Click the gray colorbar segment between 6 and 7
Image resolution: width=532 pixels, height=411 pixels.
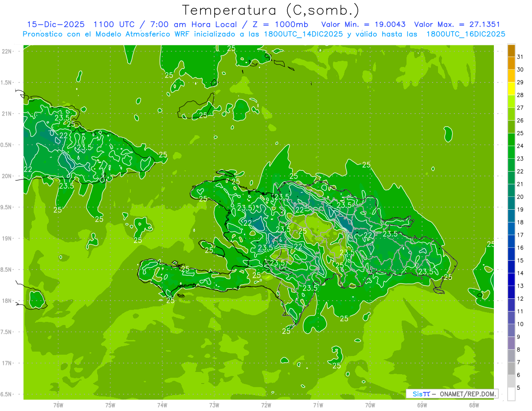(x=511, y=369)
